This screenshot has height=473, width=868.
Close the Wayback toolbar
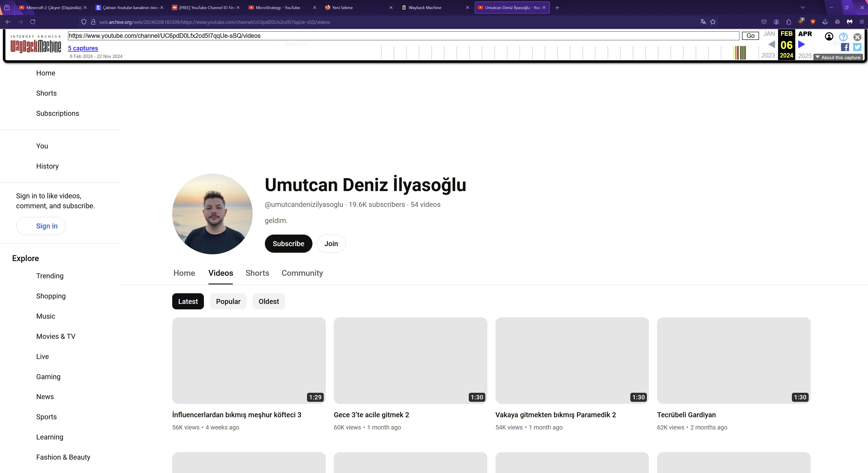(x=857, y=37)
